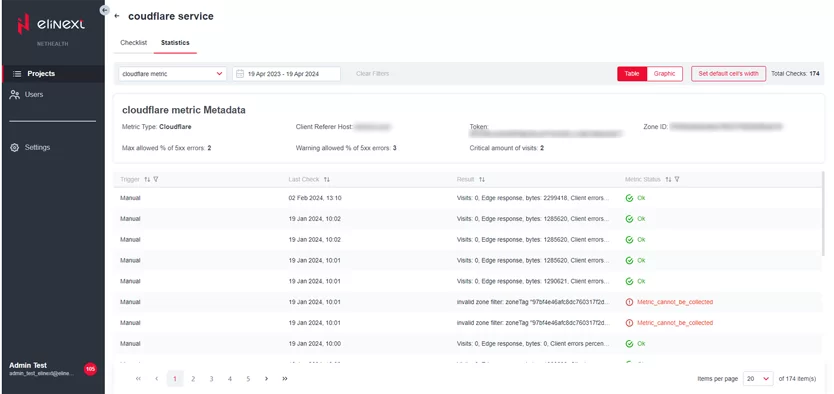Screen dimensions: 834x394
Task: Switch to Graphic view
Action: (664, 74)
